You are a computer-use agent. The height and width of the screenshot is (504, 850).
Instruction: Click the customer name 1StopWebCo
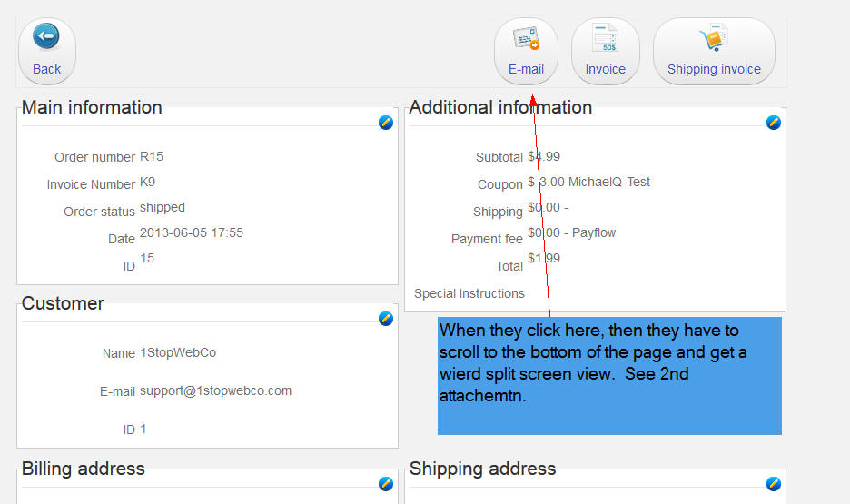[178, 353]
